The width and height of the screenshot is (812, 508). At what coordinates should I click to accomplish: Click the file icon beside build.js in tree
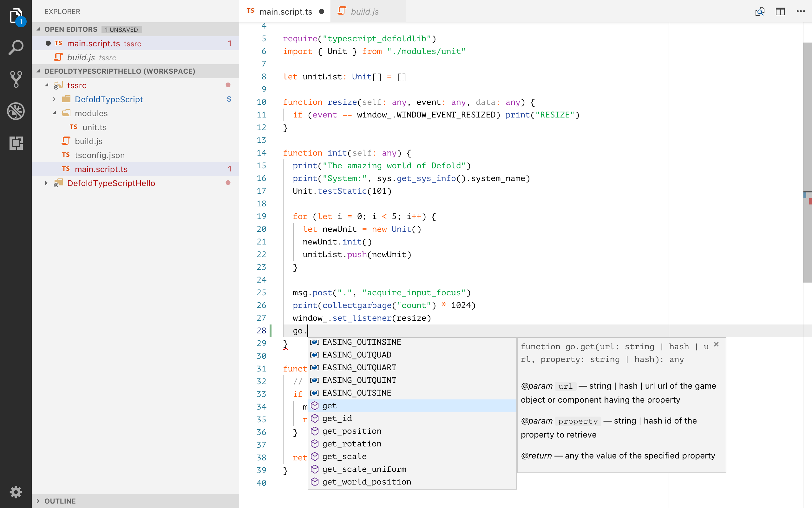point(66,141)
